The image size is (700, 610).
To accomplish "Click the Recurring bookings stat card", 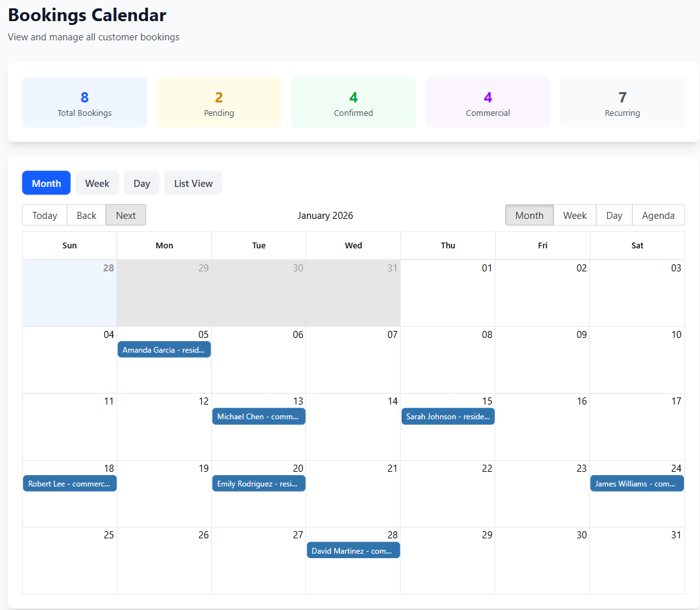I will (x=622, y=102).
